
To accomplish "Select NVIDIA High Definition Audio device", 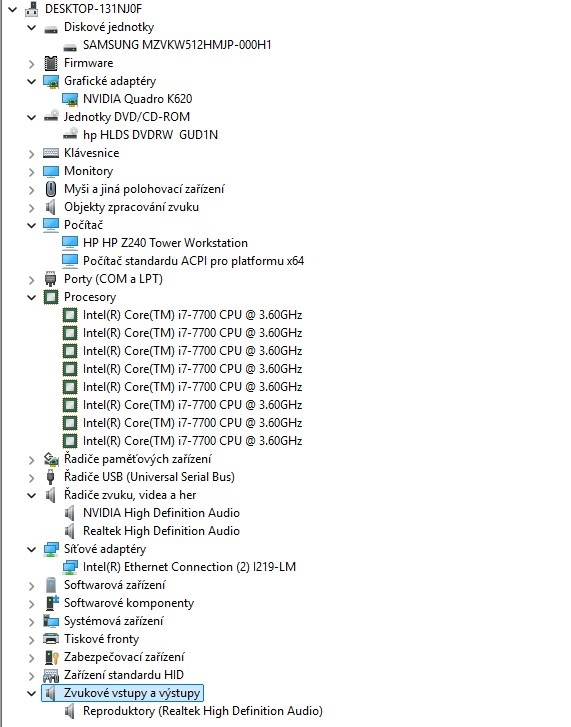I will tap(161, 513).
